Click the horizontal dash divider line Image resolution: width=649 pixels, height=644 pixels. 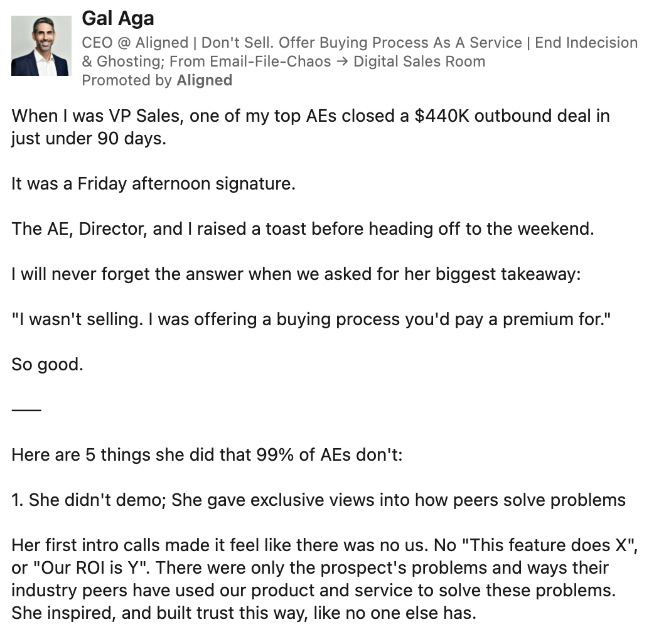point(26,410)
